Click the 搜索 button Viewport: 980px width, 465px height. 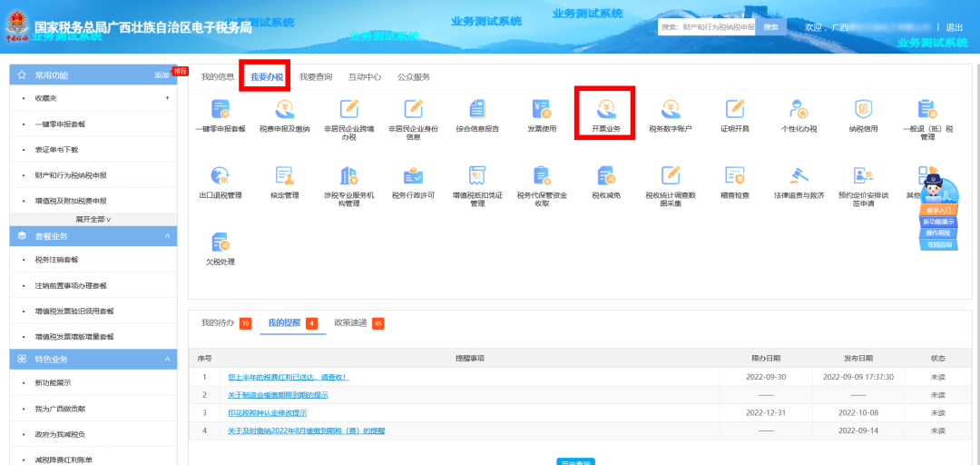coord(770,27)
